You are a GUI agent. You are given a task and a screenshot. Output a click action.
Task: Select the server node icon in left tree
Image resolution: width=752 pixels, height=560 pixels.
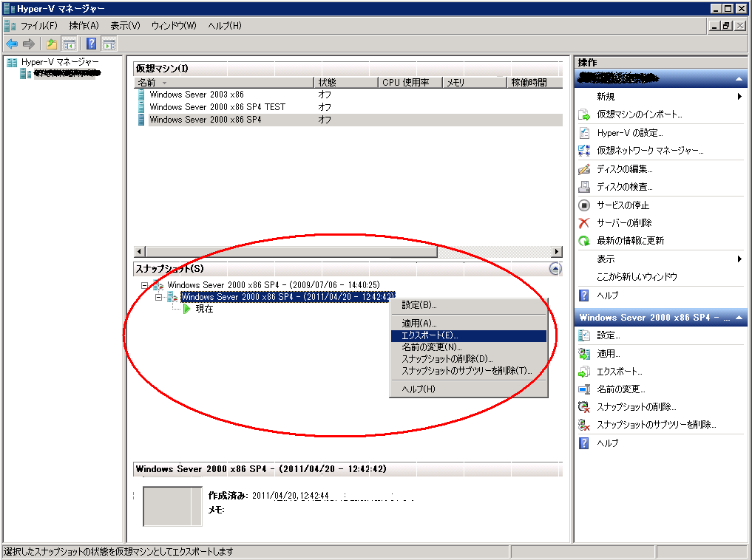25,74
